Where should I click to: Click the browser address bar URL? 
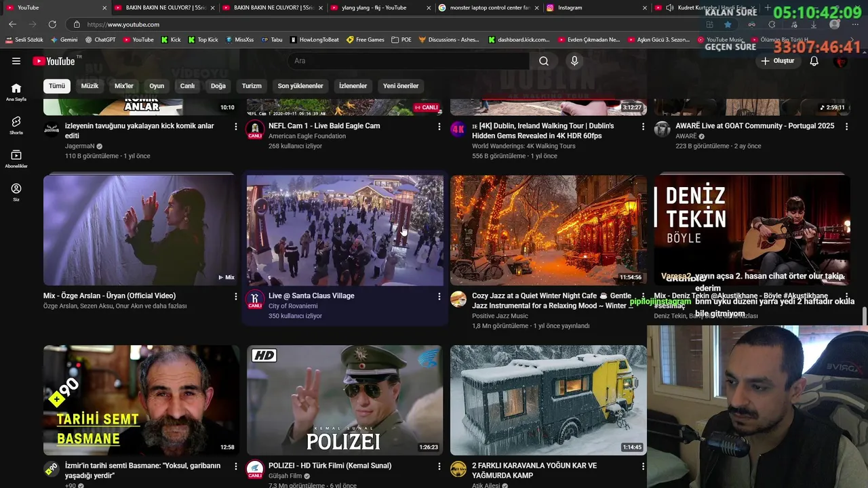coord(123,24)
